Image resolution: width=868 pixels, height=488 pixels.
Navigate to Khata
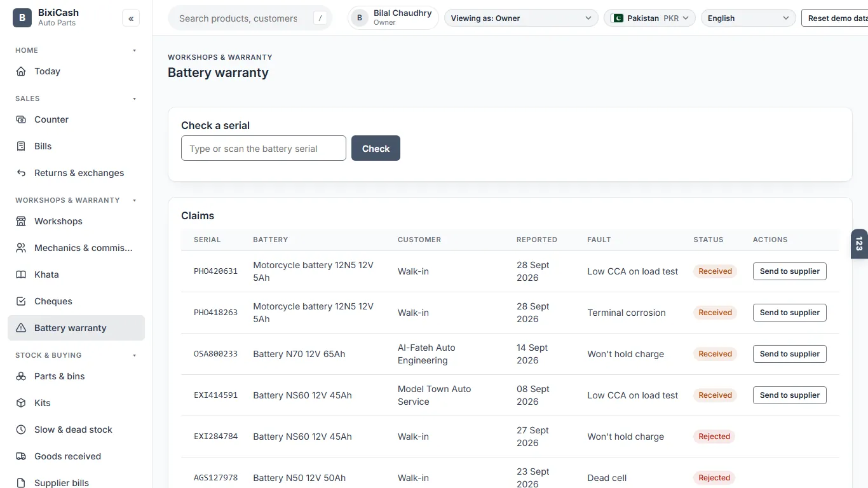(76, 274)
